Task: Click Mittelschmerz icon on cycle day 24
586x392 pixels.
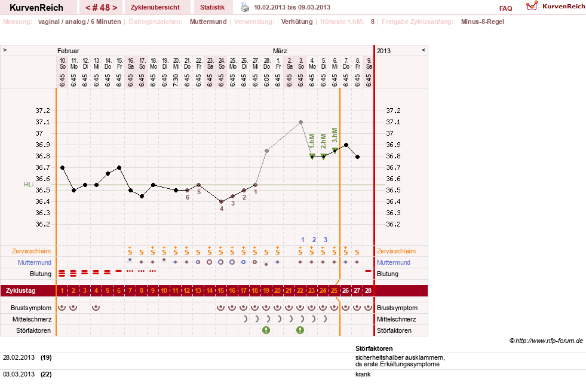Action: (325, 318)
